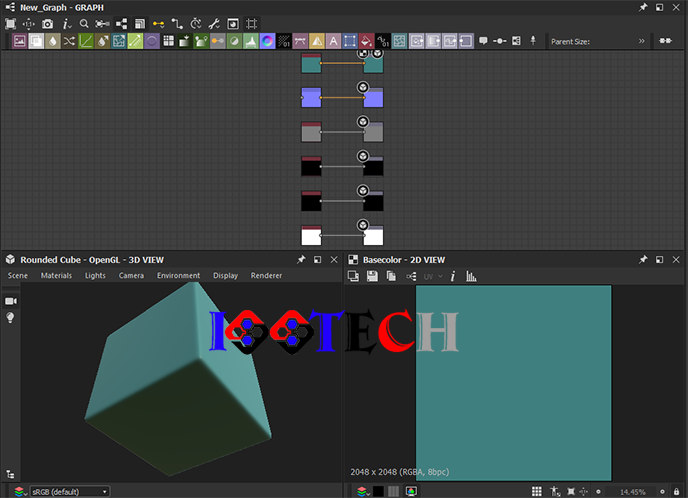
Task: Click the badge above the gray output node
Action: 362,122
